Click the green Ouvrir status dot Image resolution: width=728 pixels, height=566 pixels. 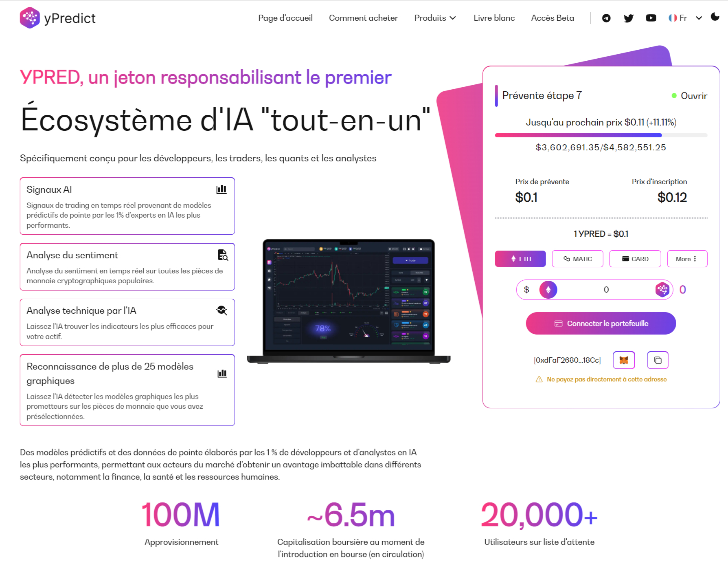[674, 96]
